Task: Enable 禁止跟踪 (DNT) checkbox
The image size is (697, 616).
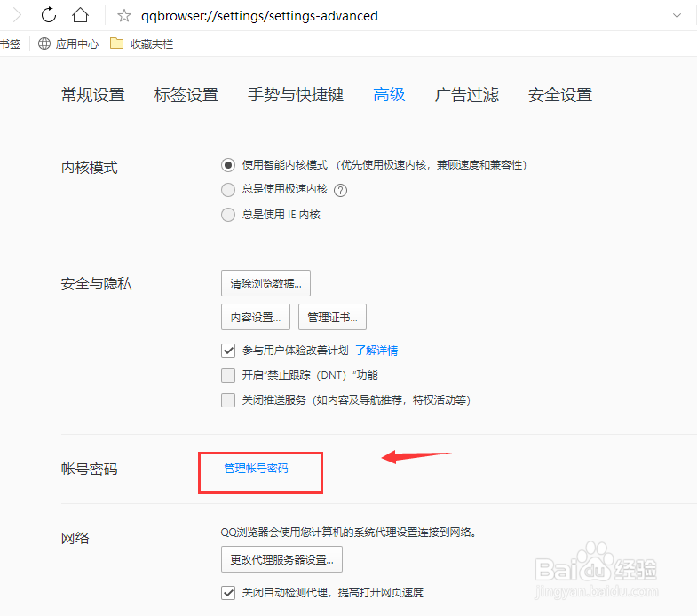Action: tap(228, 375)
